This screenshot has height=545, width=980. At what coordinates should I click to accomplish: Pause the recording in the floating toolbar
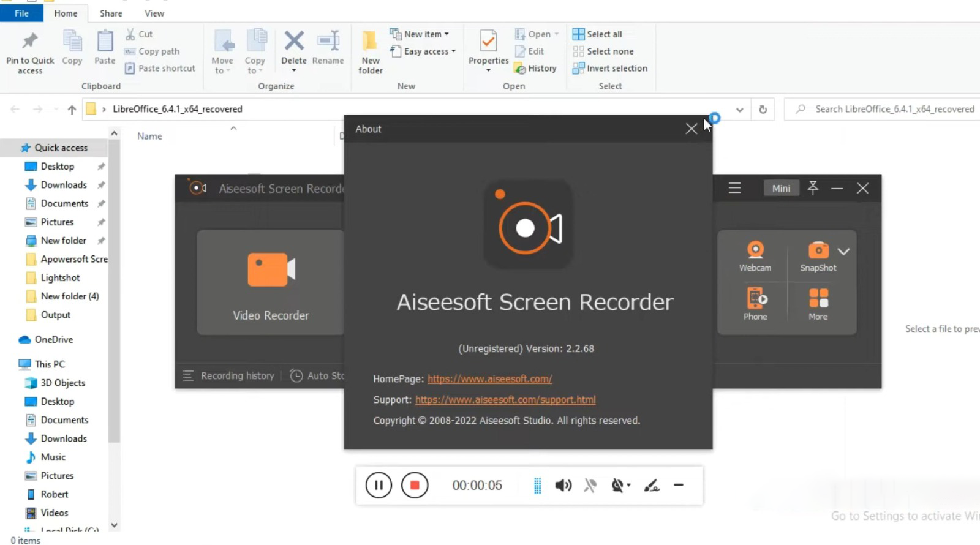[379, 486]
